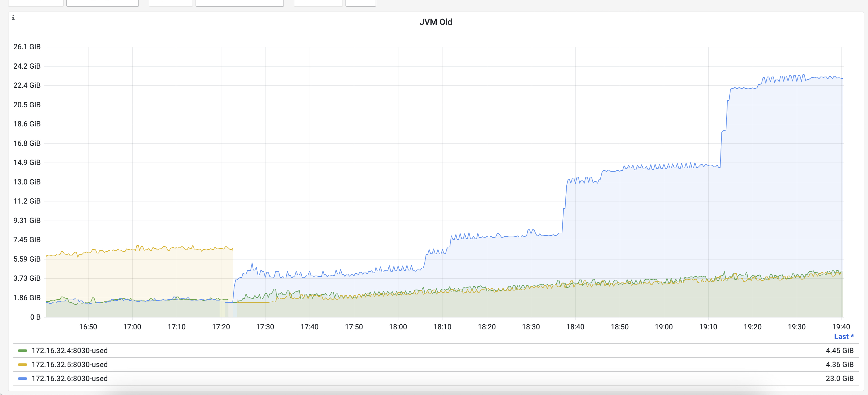This screenshot has width=868, height=395.
Task: Click the 13.0 GiB y-axis label
Action: (x=27, y=182)
